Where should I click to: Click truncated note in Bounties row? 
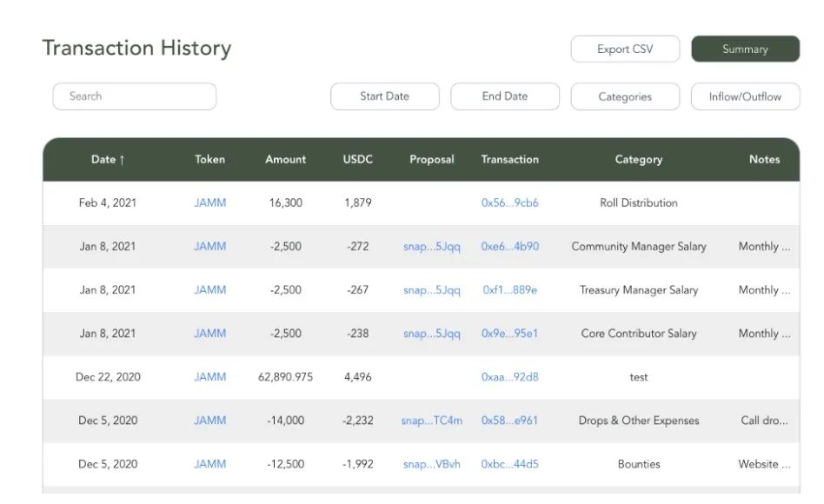pos(764,464)
